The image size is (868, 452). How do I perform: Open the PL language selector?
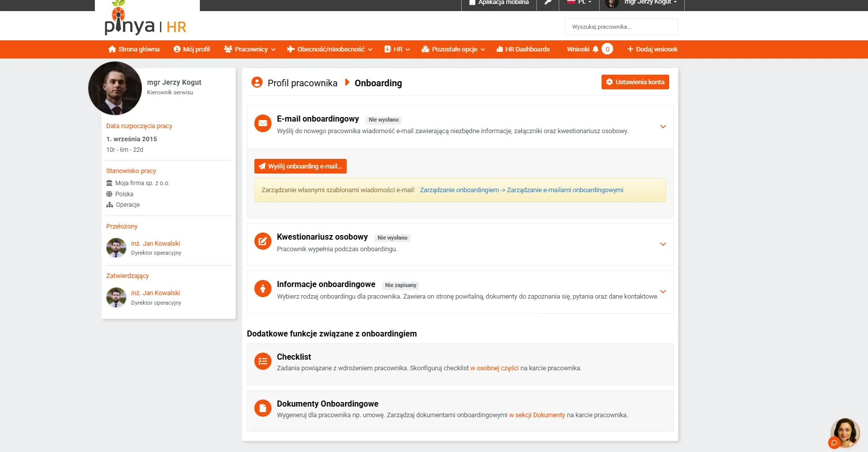pyautogui.click(x=579, y=3)
